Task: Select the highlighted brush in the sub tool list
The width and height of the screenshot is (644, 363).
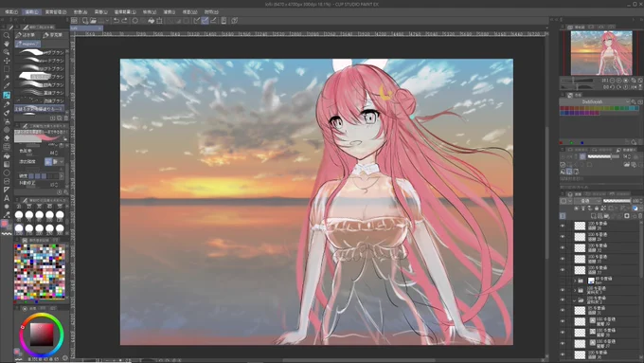Action: (40, 109)
